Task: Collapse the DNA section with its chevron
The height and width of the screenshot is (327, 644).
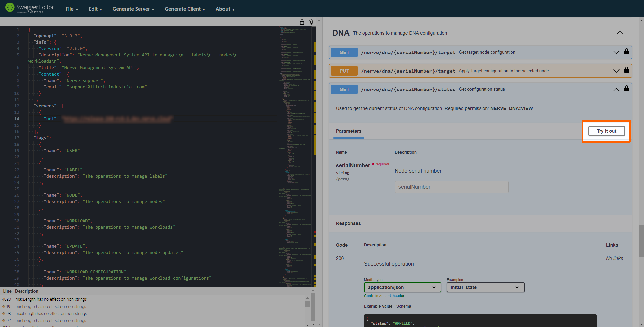Action: click(x=620, y=33)
